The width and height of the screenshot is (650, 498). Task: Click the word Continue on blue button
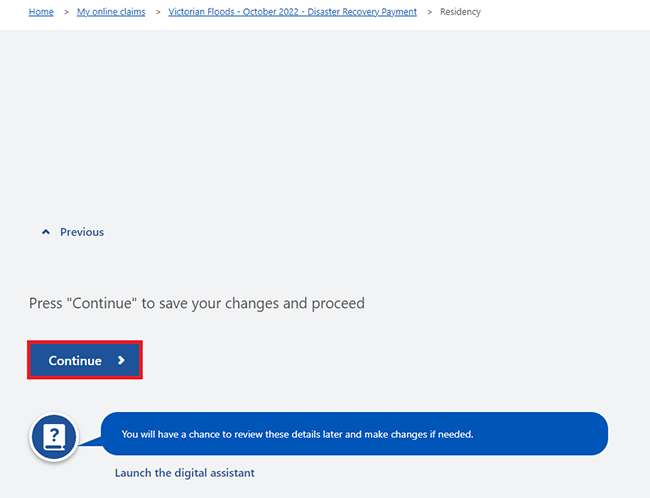click(x=75, y=360)
